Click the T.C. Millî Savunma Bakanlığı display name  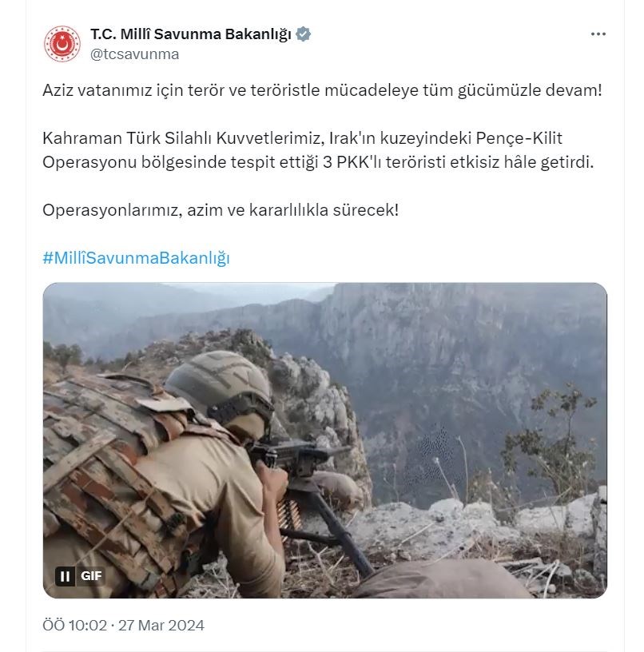tap(191, 34)
